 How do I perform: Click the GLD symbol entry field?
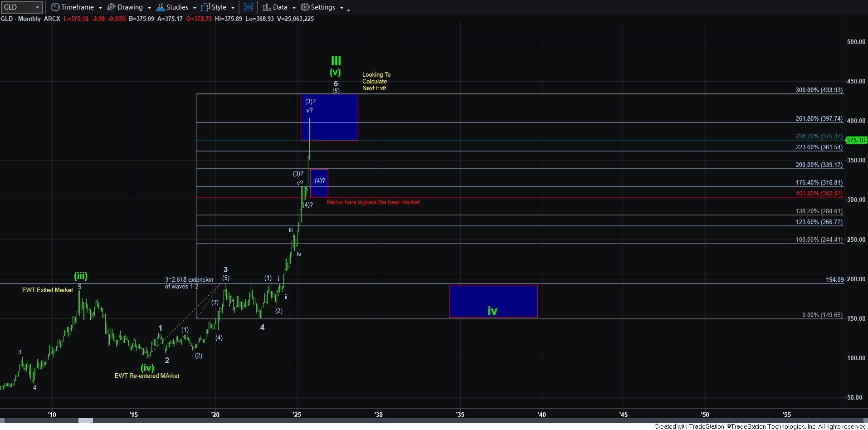point(17,7)
